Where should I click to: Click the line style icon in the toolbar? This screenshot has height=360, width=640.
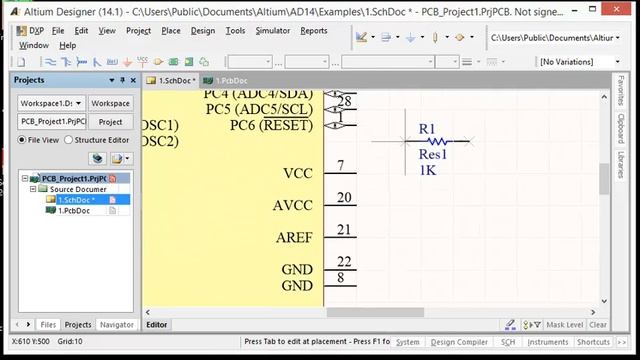tap(467, 62)
